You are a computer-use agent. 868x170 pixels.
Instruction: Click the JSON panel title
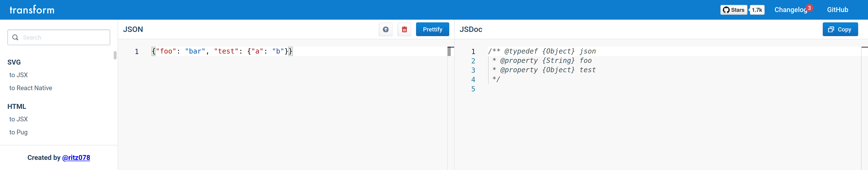pos(133,29)
